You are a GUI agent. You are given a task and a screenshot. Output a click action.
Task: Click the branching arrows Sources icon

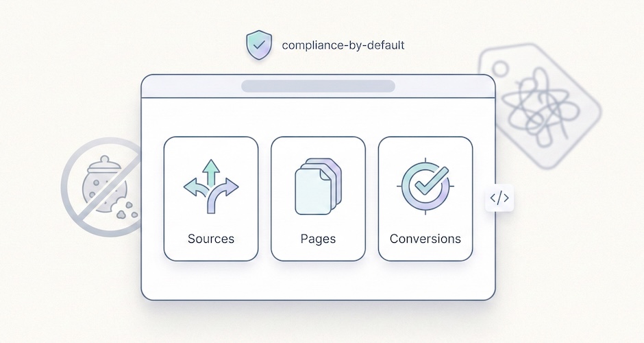pyautogui.click(x=211, y=187)
